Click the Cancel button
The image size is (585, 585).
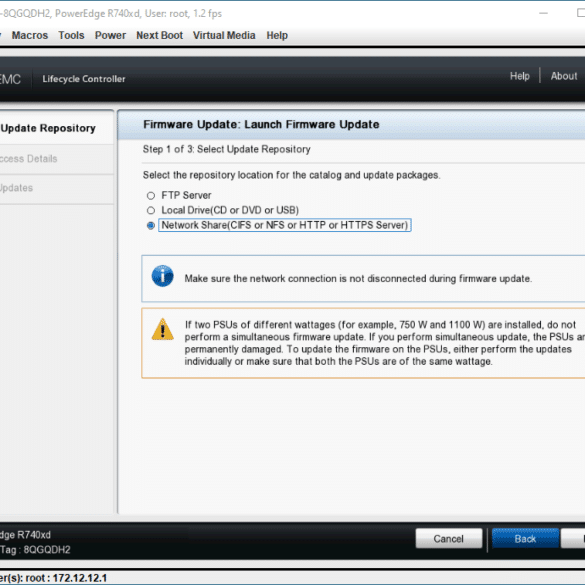(x=448, y=539)
